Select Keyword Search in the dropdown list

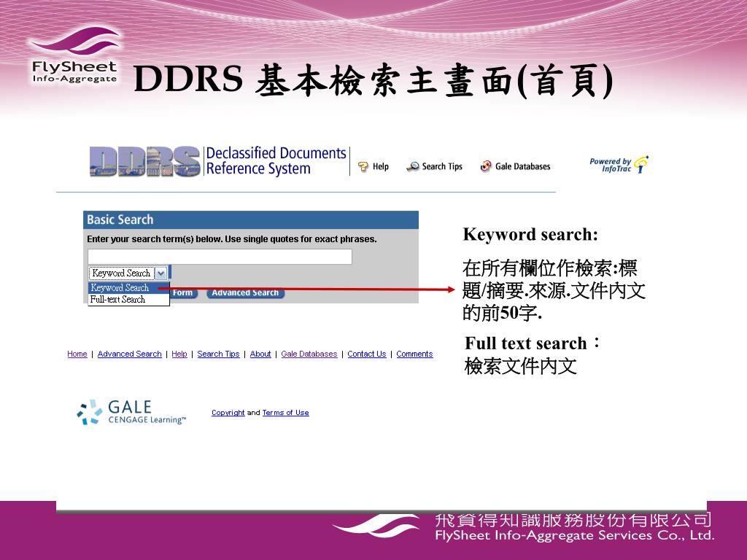click(x=128, y=287)
